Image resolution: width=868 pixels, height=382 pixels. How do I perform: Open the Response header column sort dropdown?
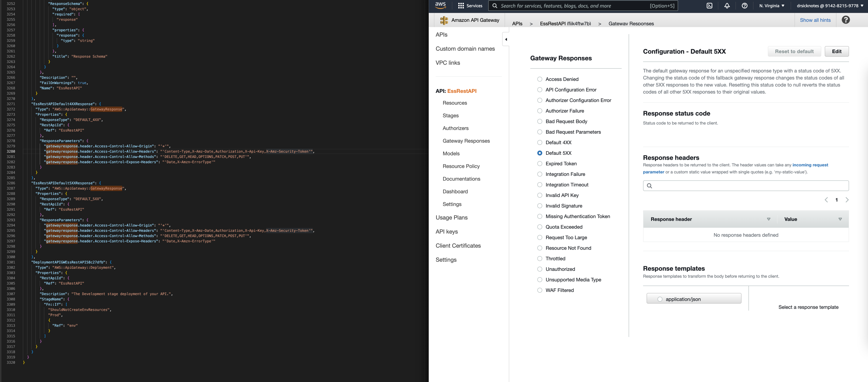pos(768,219)
